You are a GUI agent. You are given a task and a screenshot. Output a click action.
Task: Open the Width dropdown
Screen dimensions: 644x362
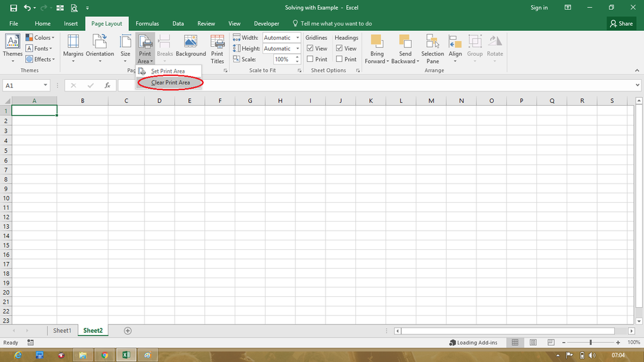coord(298,38)
